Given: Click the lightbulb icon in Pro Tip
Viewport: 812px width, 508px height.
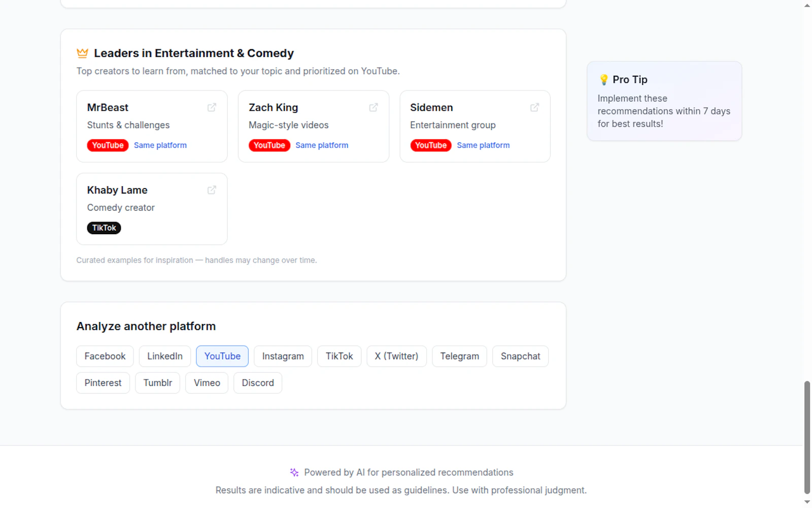Looking at the screenshot, I should click(x=603, y=80).
